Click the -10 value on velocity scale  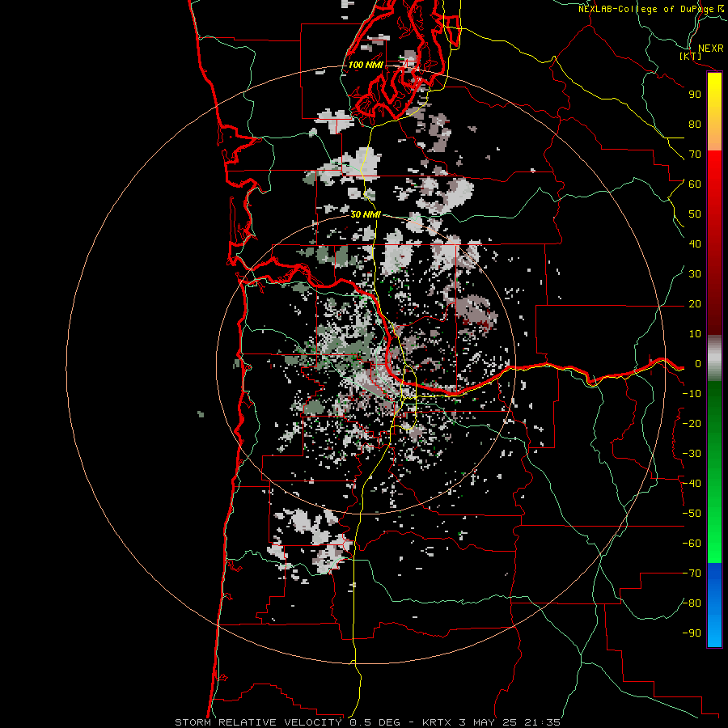(692, 394)
